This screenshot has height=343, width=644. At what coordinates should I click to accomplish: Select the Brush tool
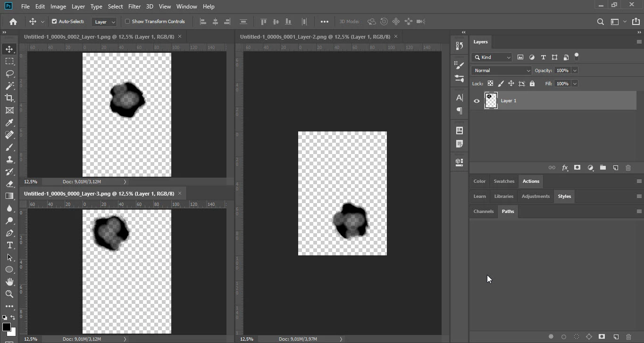click(x=9, y=147)
